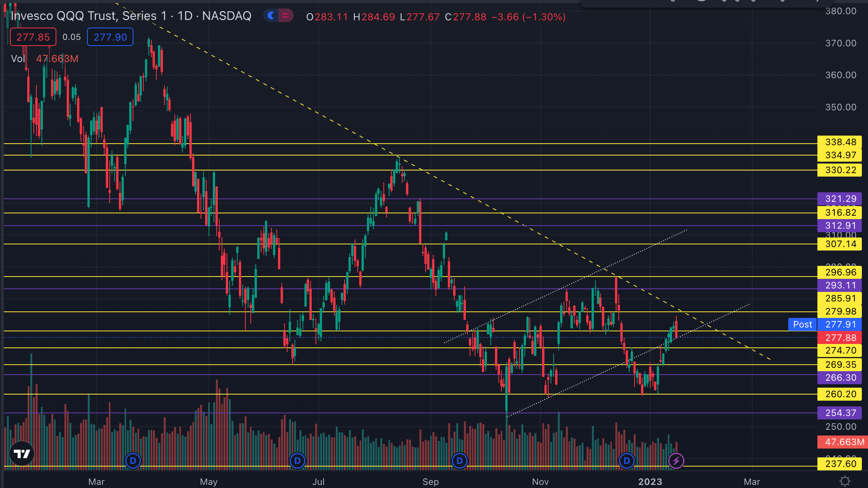Select the 260.20 price level label
This screenshot has width=868, height=488.
839,394
